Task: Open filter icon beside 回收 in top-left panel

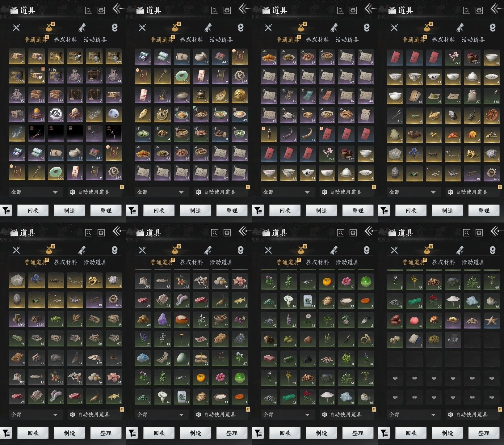Action: [x=6, y=210]
